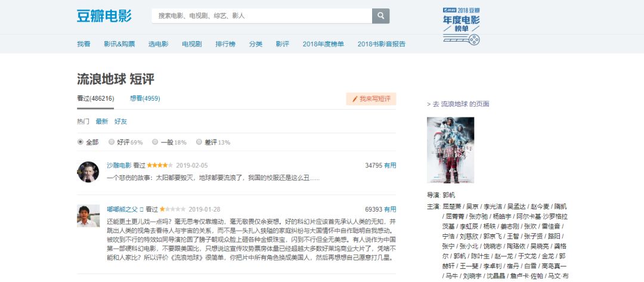This screenshot has height=282, width=644.
Task: Open 影讯&购票 navigation item
Action: [x=119, y=44]
